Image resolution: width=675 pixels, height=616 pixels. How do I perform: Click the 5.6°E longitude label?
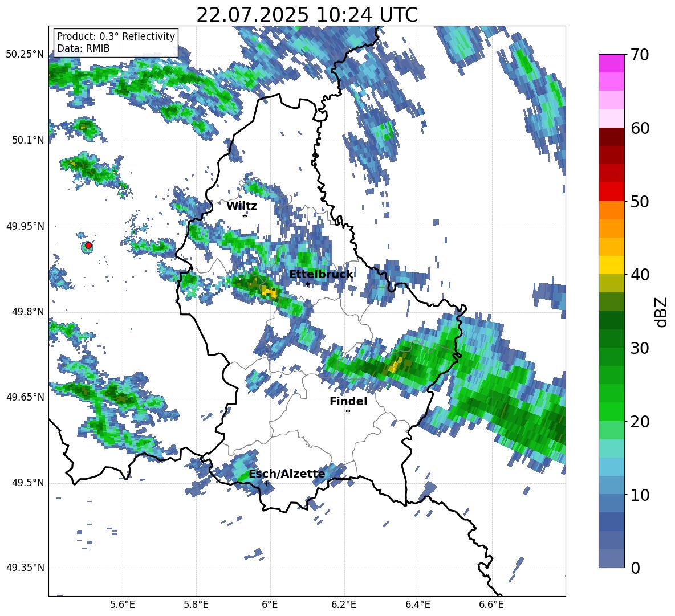[123, 605]
